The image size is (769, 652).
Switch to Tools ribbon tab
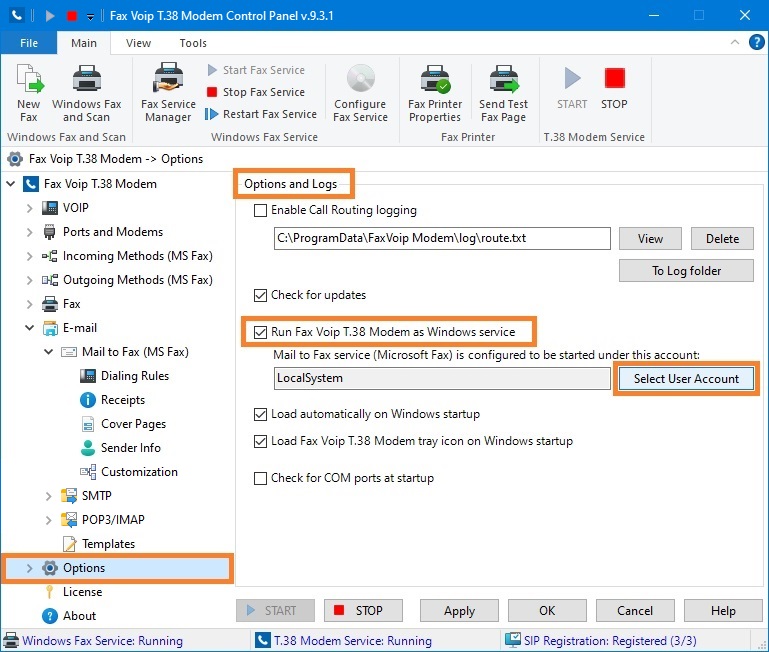193,43
